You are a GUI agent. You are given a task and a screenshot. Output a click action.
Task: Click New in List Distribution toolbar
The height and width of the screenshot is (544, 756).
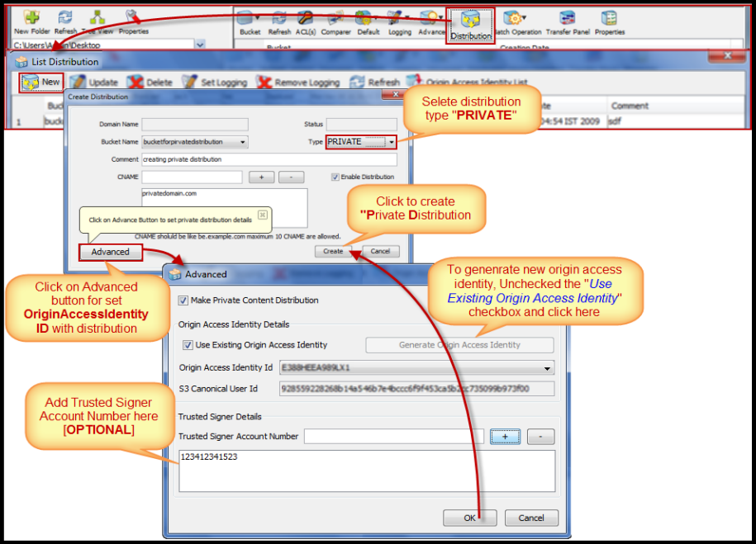[41, 82]
